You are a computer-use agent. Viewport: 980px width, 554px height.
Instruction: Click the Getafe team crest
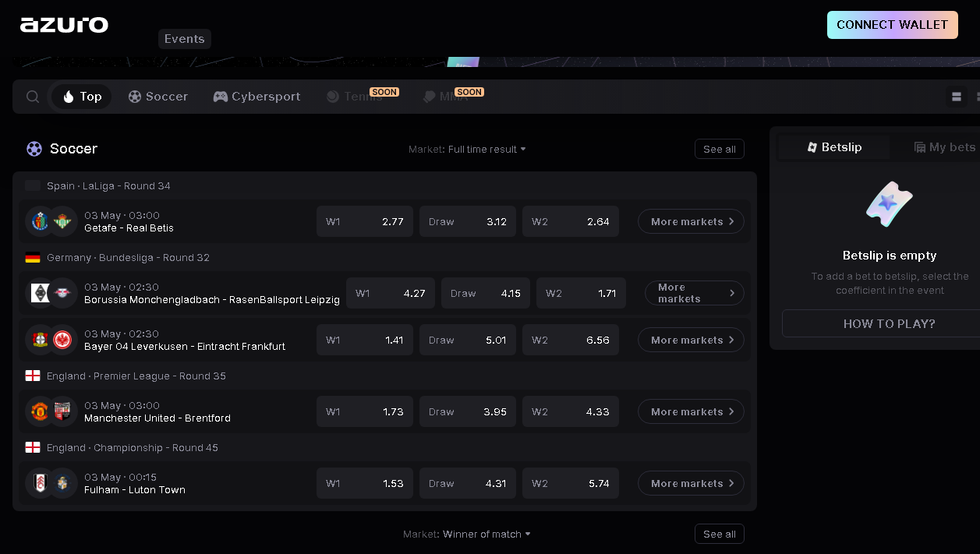pos(40,221)
